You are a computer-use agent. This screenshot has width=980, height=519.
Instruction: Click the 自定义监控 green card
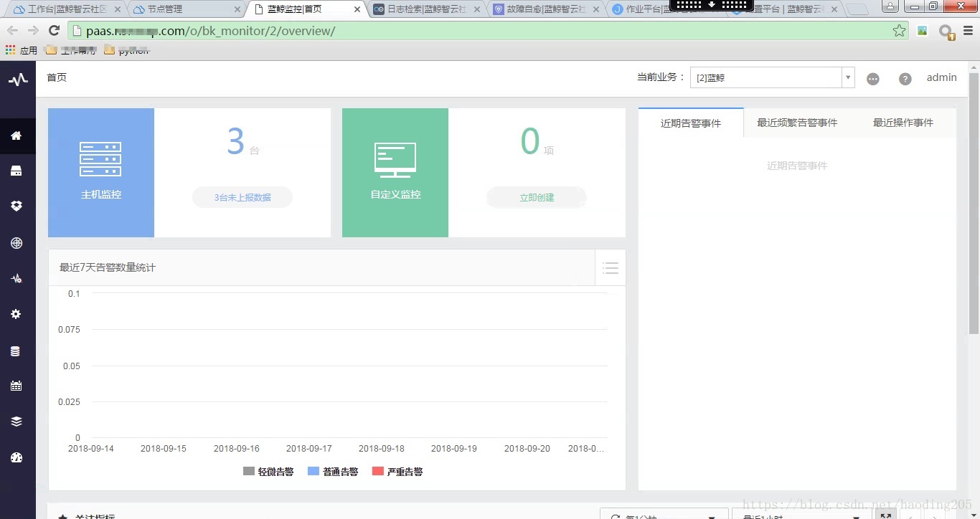coord(395,173)
